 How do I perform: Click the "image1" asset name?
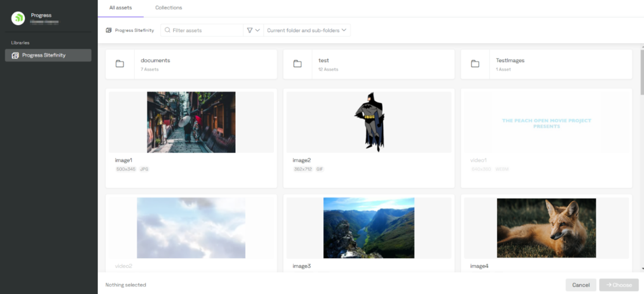[x=124, y=160]
